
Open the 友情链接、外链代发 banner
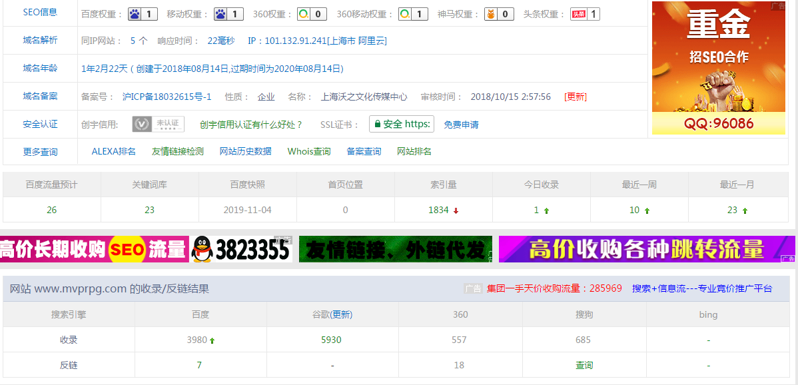pyautogui.click(x=395, y=249)
